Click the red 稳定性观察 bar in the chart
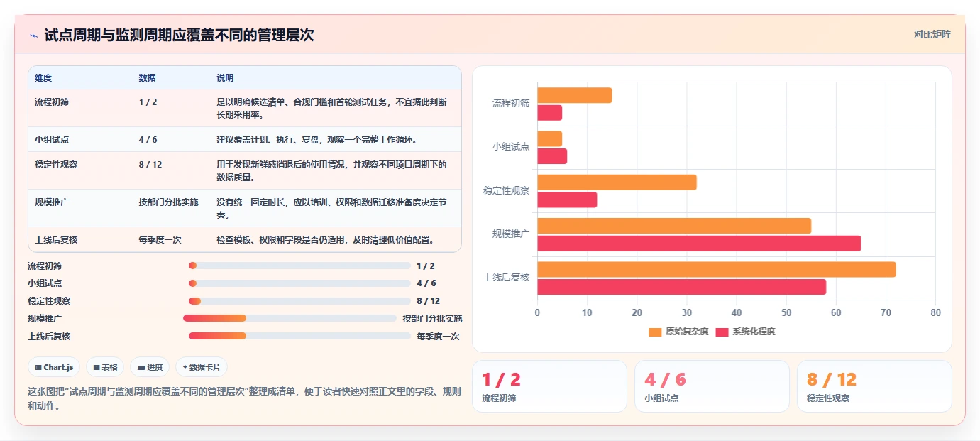This screenshot has height=441, width=980. [567, 200]
